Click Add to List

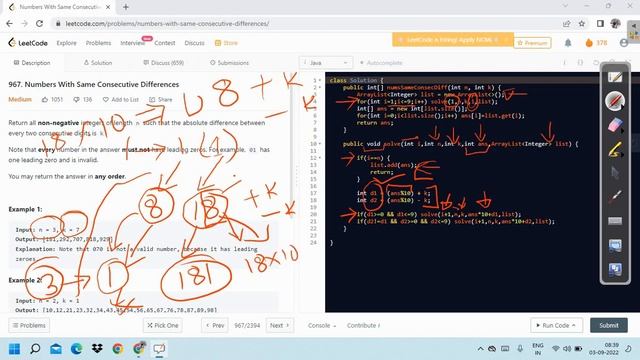(121, 100)
